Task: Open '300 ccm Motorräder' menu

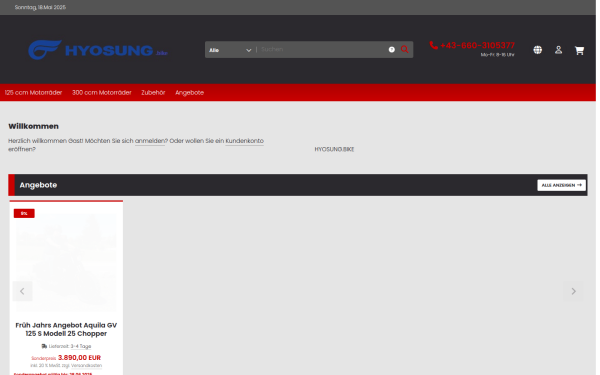Action: tap(102, 93)
